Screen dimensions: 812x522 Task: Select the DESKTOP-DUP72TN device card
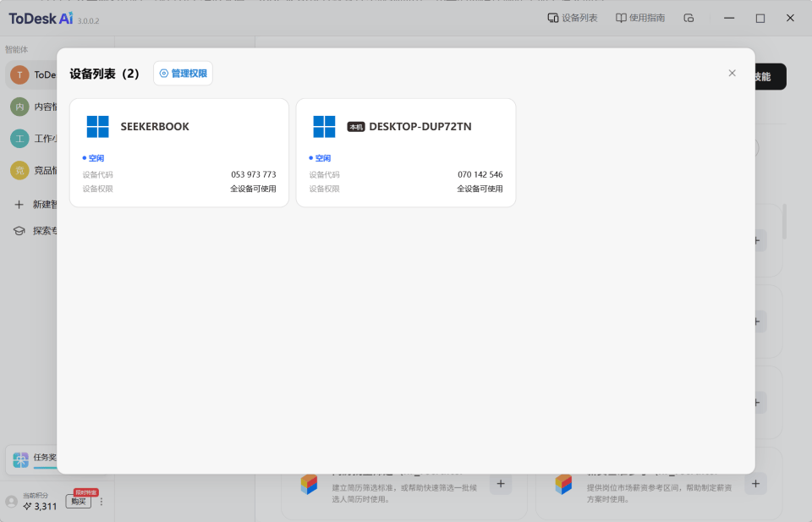[x=406, y=153]
